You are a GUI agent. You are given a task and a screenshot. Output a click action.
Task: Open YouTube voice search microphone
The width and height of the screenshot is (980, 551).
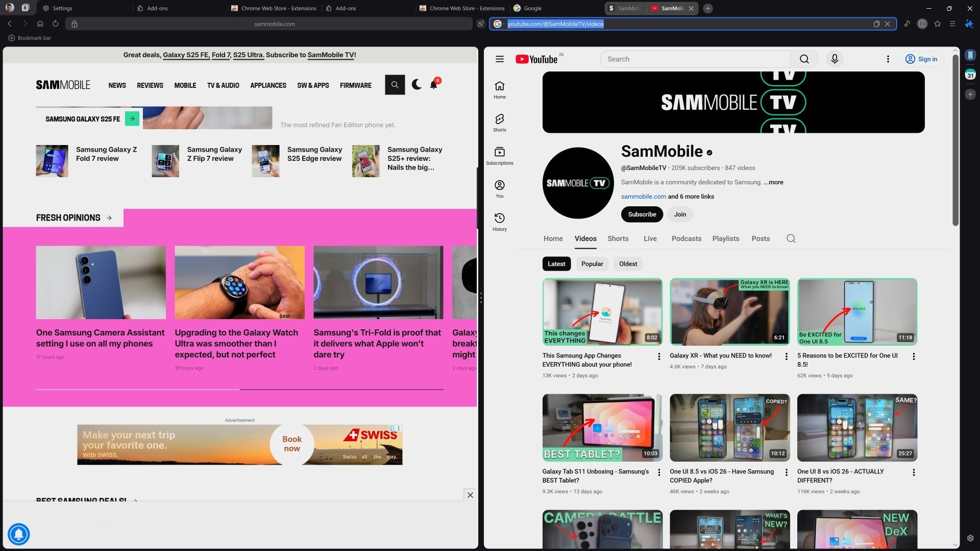pos(834,59)
